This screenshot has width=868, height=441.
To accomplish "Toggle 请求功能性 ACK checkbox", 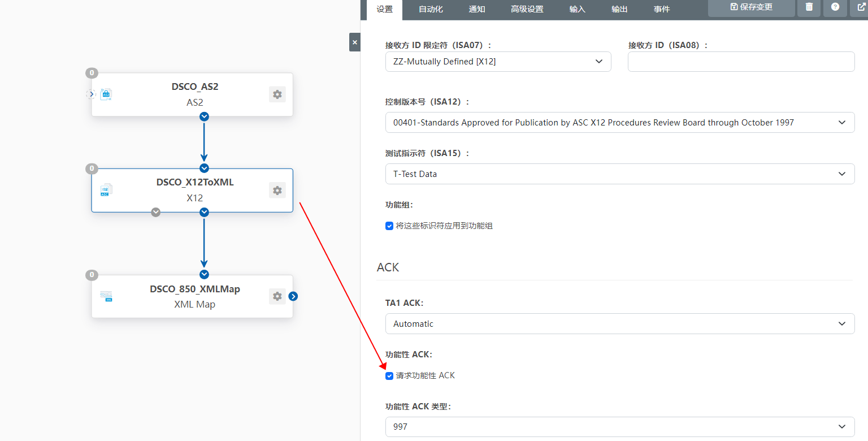I will tap(389, 376).
